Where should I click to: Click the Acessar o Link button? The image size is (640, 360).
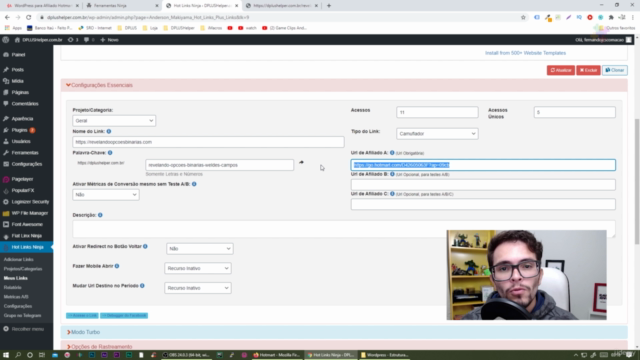82,316
